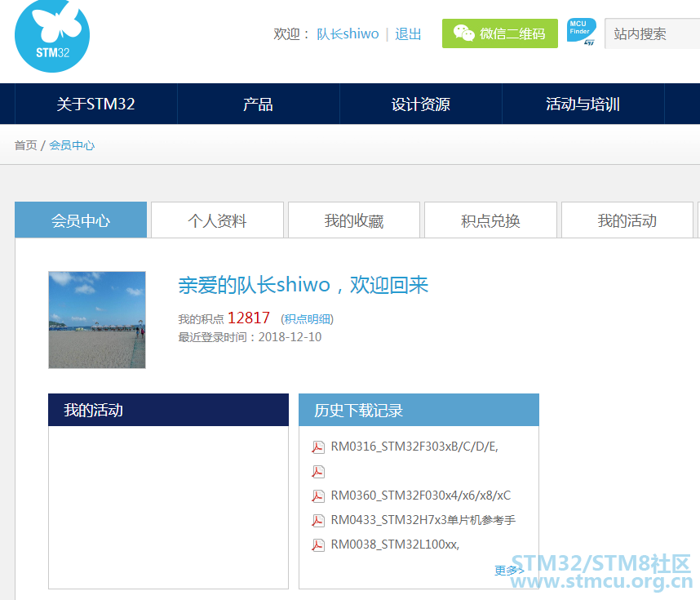Open RM0360_STM32F030x4/x6/x8/xC download
This screenshot has height=600, width=700.
tap(420, 496)
